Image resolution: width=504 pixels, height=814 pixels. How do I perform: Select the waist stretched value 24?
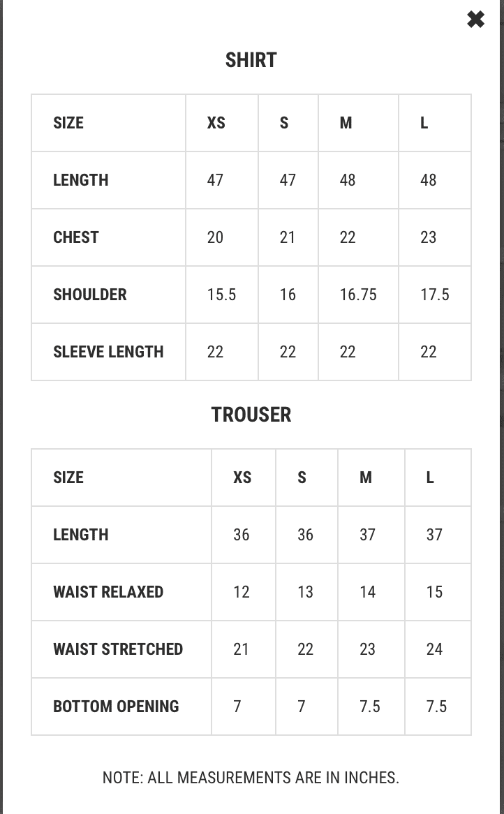[434, 649]
